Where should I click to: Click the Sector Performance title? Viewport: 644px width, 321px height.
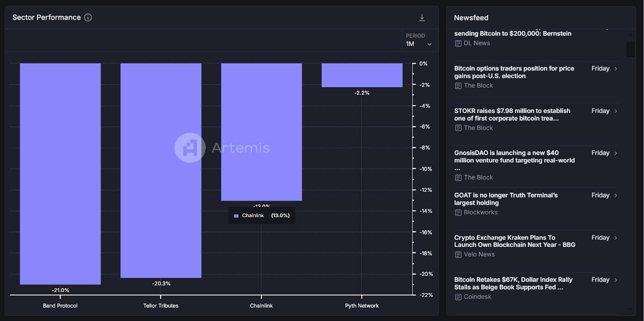46,17
